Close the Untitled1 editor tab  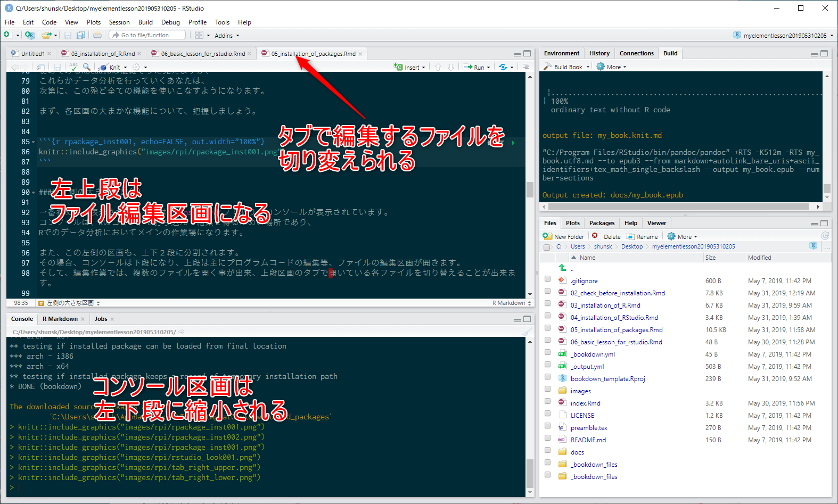50,54
